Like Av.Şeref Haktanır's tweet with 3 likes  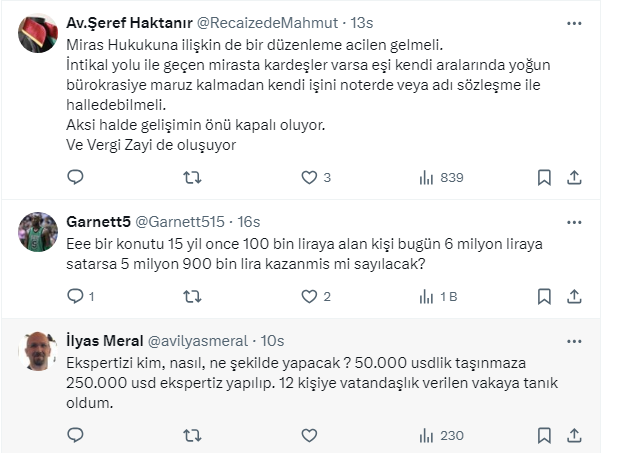(309, 177)
